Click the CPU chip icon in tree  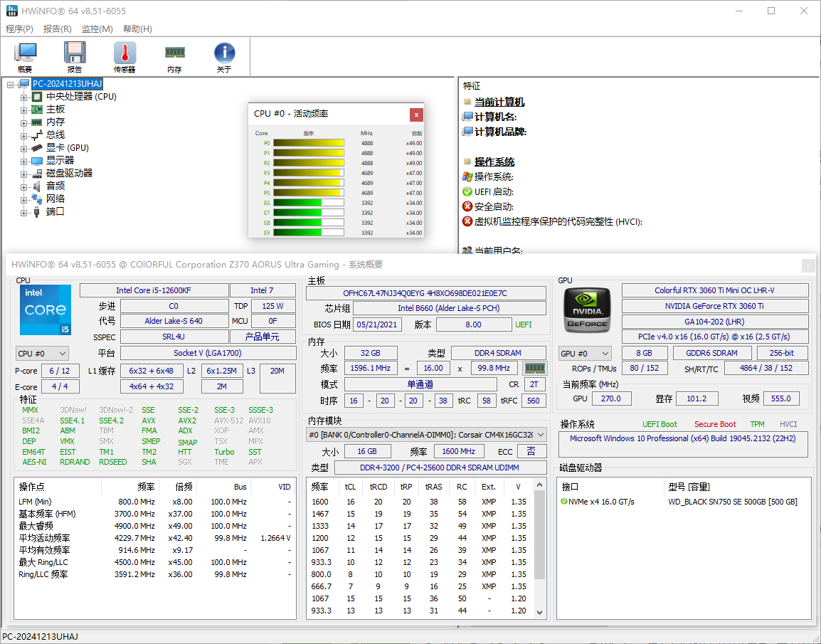click(x=37, y=97)
